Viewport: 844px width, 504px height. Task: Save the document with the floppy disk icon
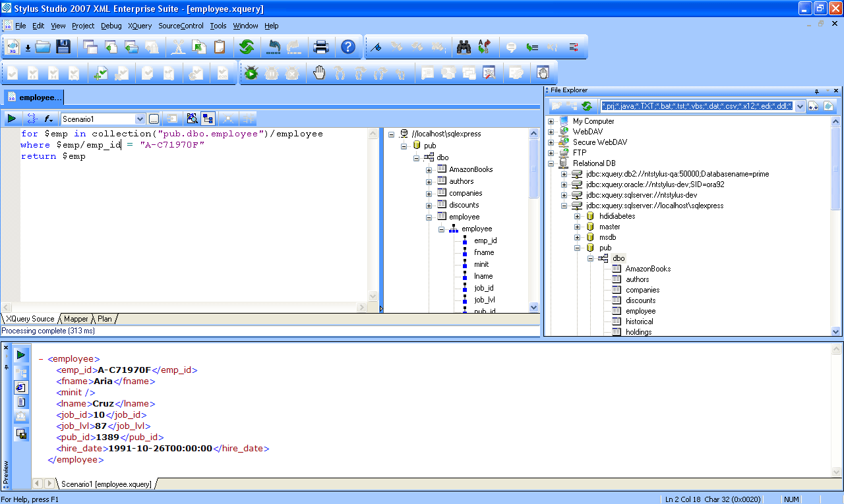tap(63, 47)
